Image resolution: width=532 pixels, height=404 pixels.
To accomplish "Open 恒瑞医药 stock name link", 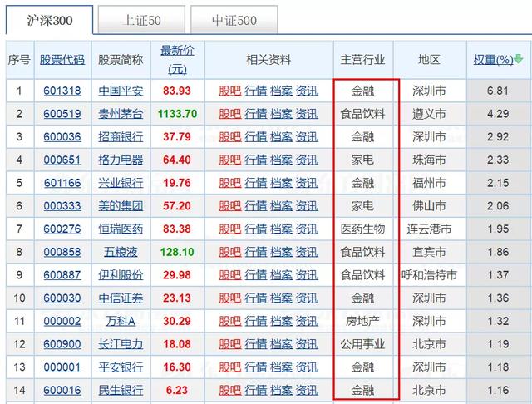I will (121, 229).
